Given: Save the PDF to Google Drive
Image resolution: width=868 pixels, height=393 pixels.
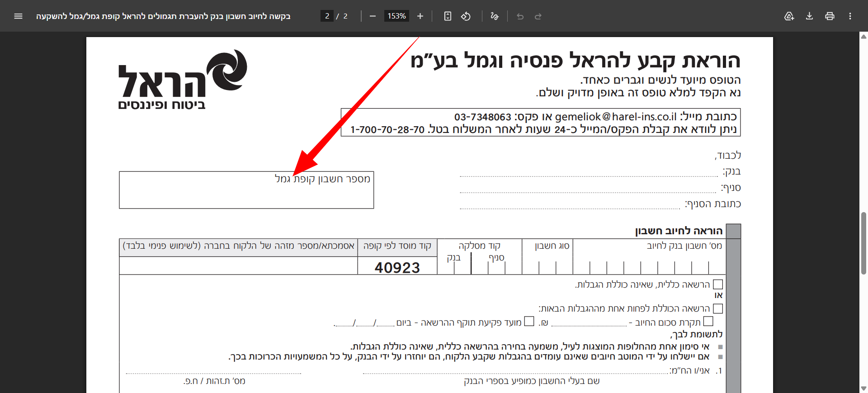Looking at the screenshot, I should (x=789, y=16).
